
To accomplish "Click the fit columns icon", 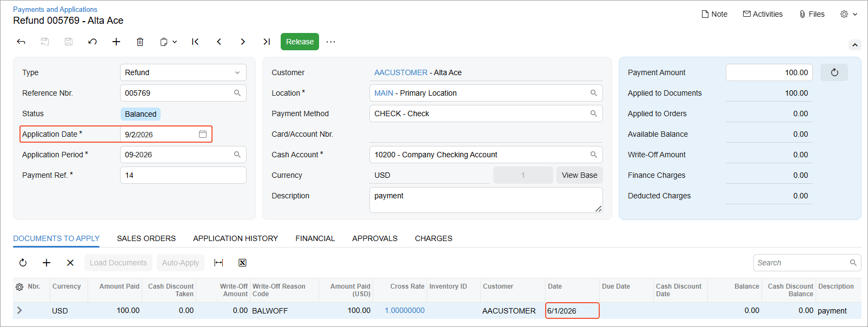I will click(218, 263).
